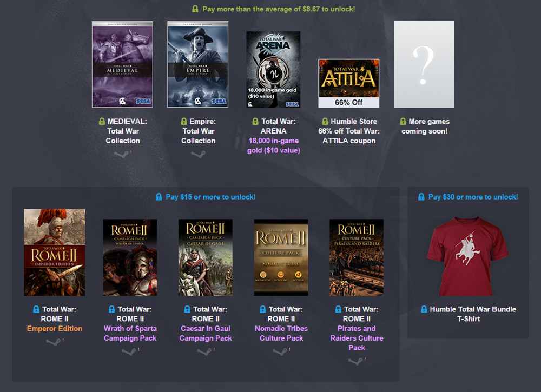Click the Steam icon under Empire: Total War Collection

coord(198,154)
